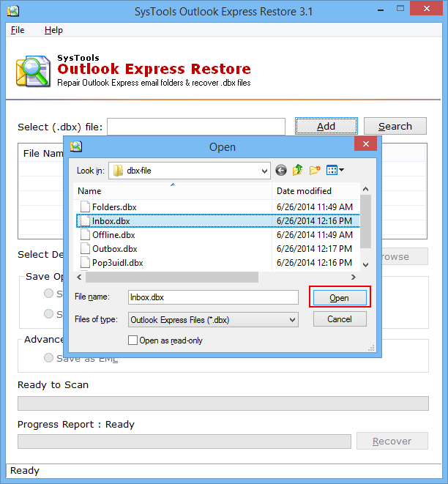
Task: Click Folders.dbx date 6/26/2014 11:49 AM
Action: pyautogui.click(x=314, y=206)
